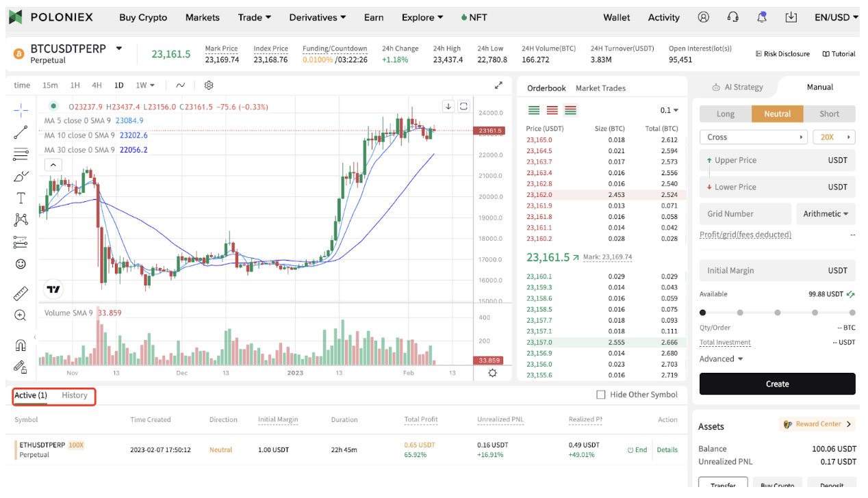This screenshot has height=498, width=868.
Task: Select the Long direction
Action: [725, 114]
